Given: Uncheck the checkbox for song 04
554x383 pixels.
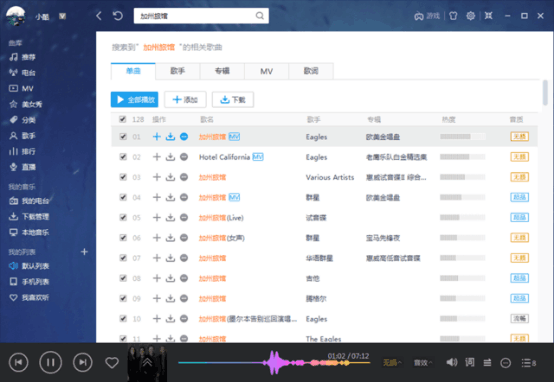Looking at the screenshot, I should [123, 197].
